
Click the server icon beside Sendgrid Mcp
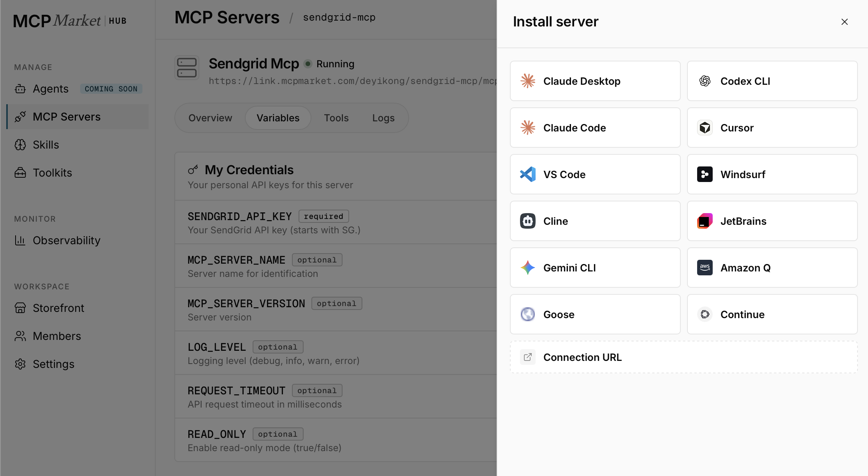tap(187, 68)
